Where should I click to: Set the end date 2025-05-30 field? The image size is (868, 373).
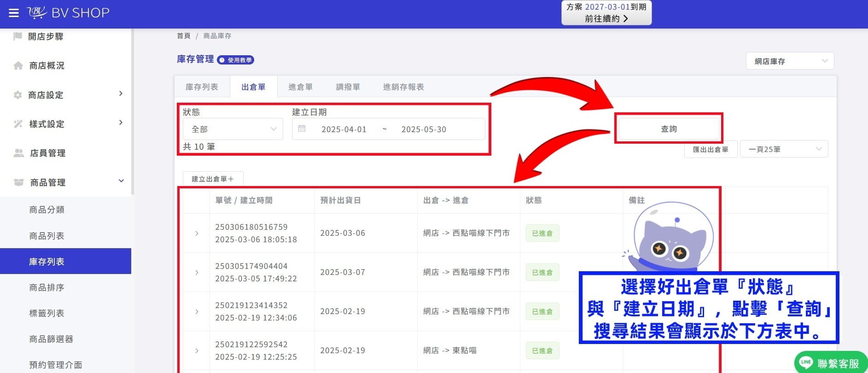pos(424,129)
